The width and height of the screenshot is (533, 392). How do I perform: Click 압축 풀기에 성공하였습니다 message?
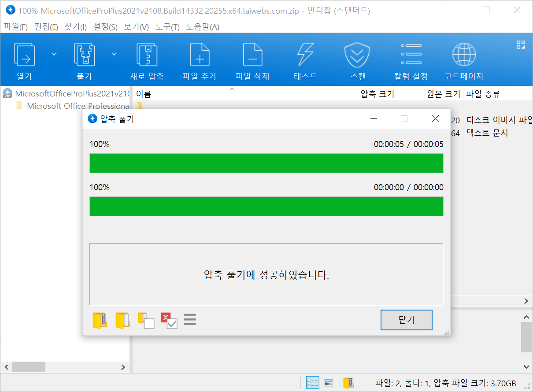tap(266, 275)
